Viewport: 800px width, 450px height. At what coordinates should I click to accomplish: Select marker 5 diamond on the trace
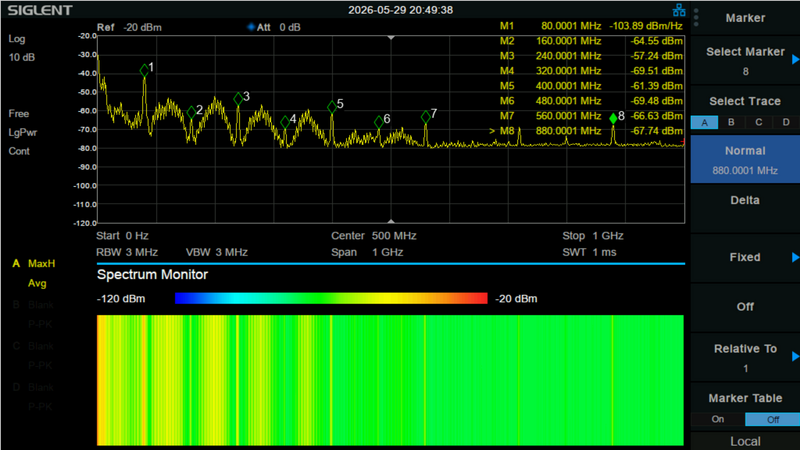[332, 107]
